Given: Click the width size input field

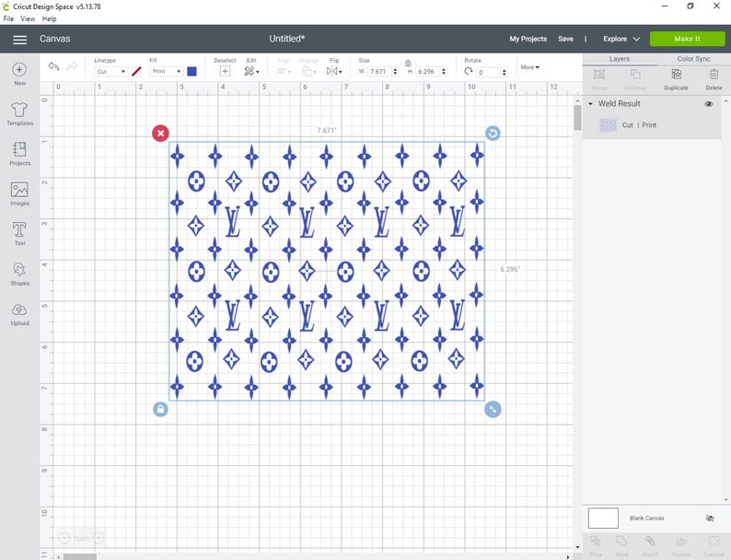Looking at the screenshot, I should coord(379,71).
